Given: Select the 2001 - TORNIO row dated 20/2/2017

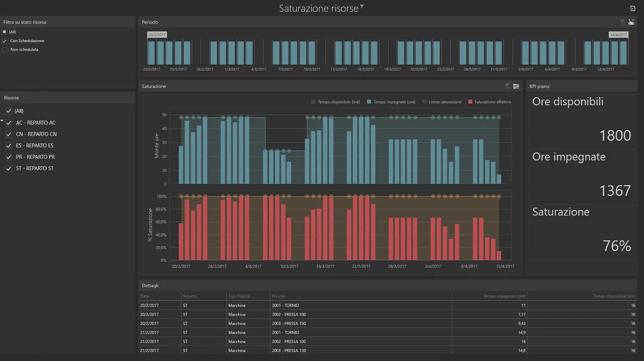Looking at the screenshot, I should 388,306.
